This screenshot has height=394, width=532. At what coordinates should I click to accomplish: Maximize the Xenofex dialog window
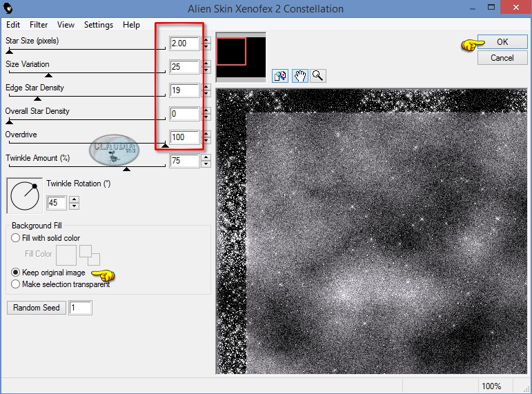click(x=491, y=7)
